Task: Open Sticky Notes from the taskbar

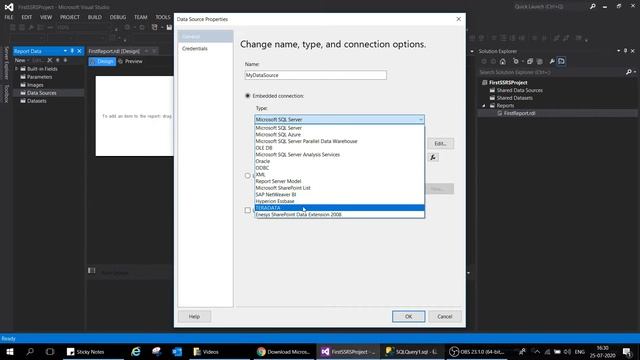Action: point(85,351)
